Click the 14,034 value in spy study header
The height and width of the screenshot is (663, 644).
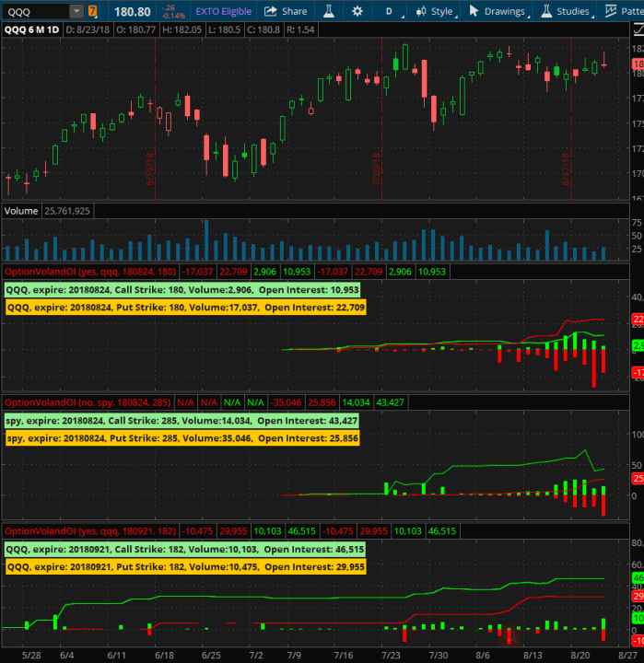pos(356,402)
